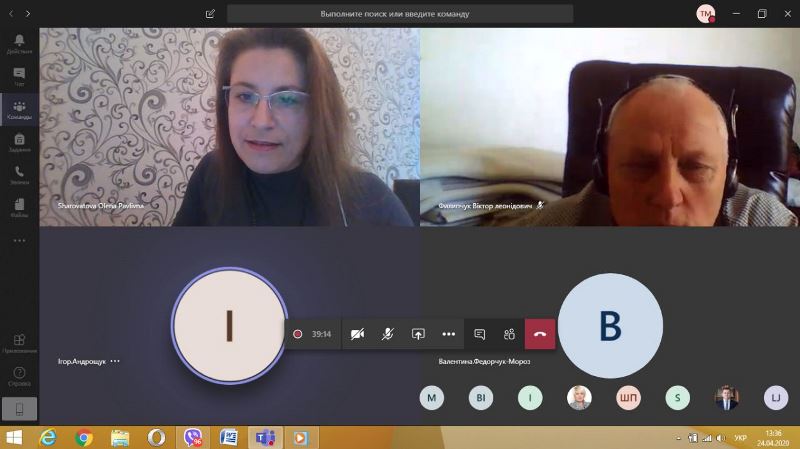Image resolution: width=800 pixels, height=449 pixels.
Task: Open Chat from the left sidebar
Action: tap(19, 76)
